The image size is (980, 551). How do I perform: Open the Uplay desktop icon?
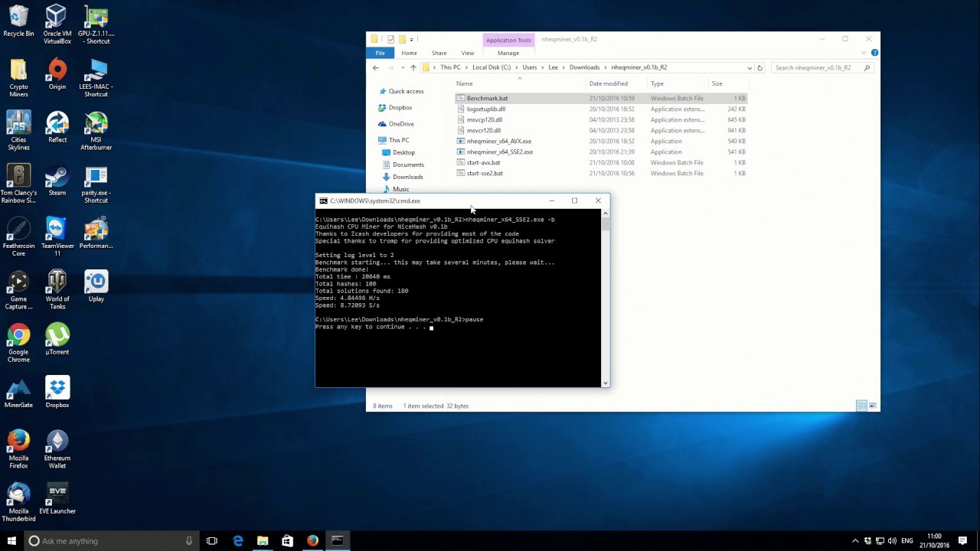pos(96,286)
